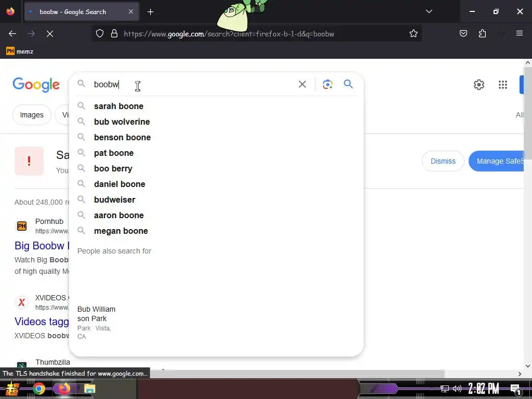Close the 'boobw - Google Search' tab
This screenshot has width=532, height=399.
tap(131, 11)
